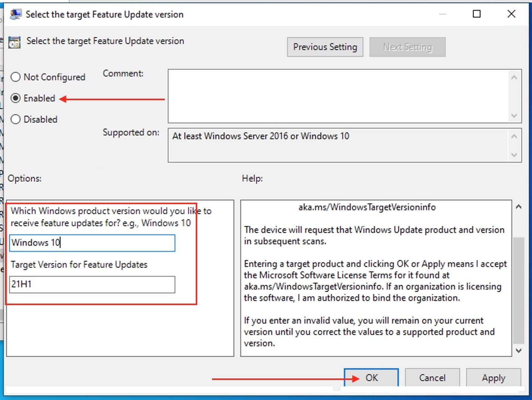Click the aka.ms/WindowsTargetVersioninfo text at top of Help
Viewport: 532px width, 400px height.
click(367, 207)
